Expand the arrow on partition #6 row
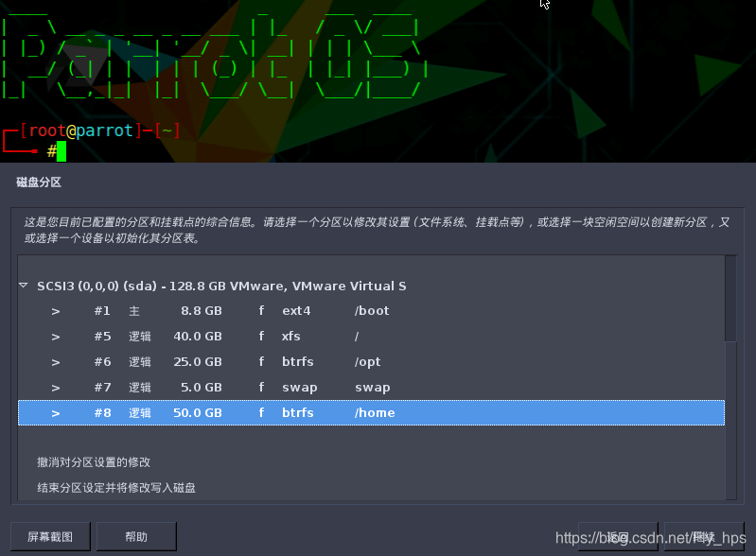Screen dimensions: 756x556 [56, 362]
